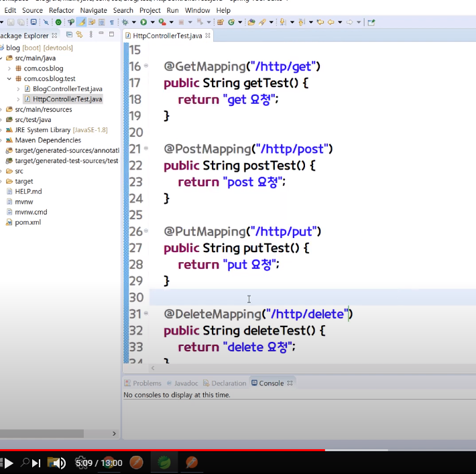Switch to the Javadoc tab

182,383
